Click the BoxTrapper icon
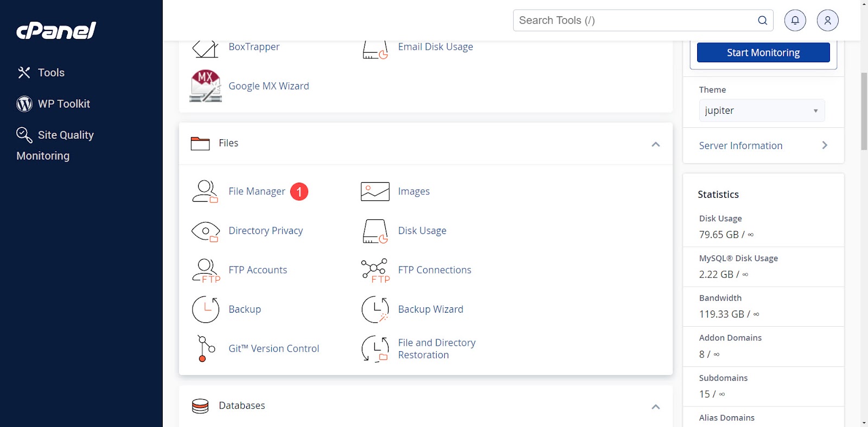 [205, 49]
